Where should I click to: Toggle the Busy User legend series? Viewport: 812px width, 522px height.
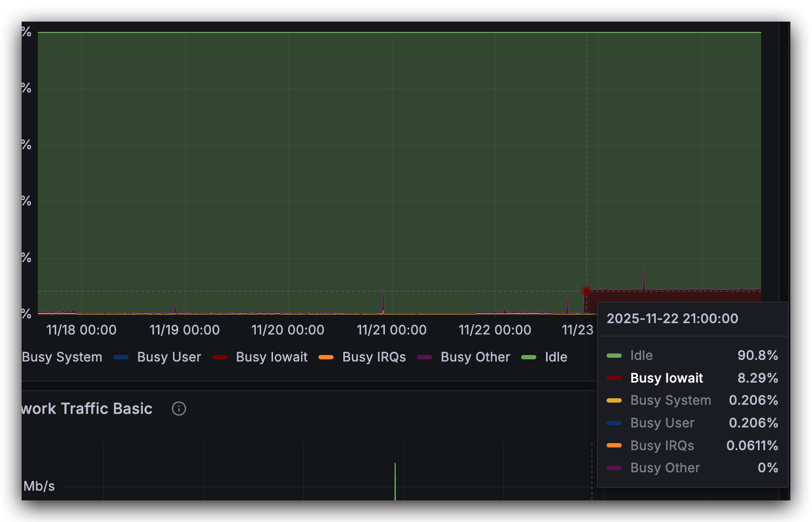pos(169,357)
